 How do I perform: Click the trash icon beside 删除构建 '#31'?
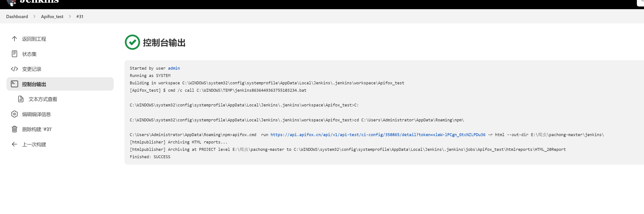point(14,129)
